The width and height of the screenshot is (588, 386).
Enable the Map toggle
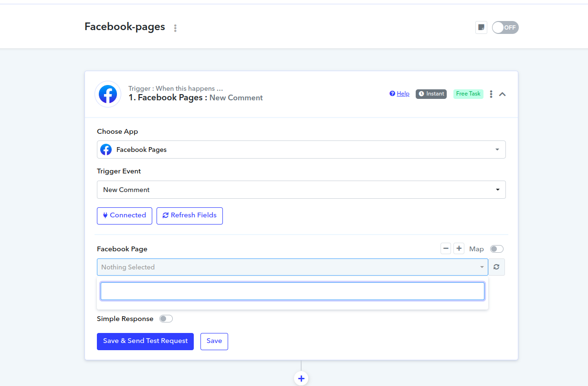pyautogui.click(x=497, y=249)
